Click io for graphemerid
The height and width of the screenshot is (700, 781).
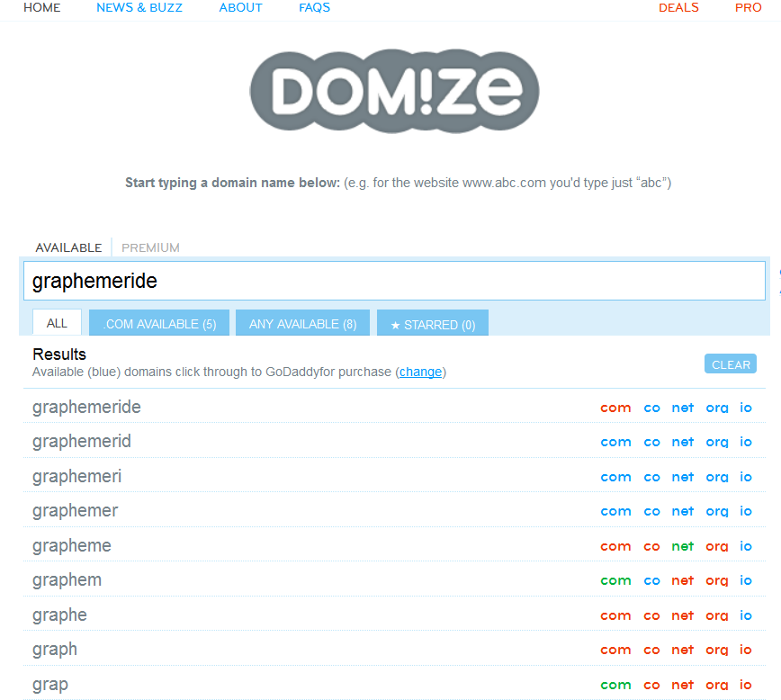click(746, 442)
